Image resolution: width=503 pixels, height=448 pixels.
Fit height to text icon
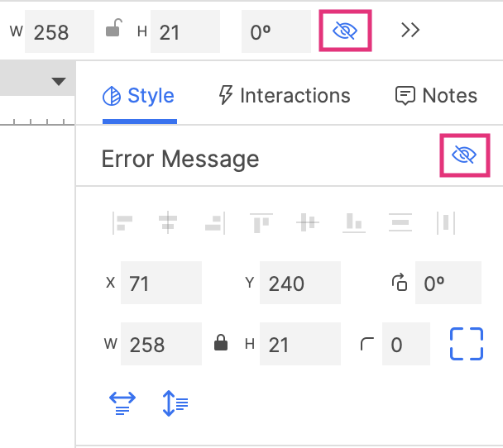click(x=175, y=403)
